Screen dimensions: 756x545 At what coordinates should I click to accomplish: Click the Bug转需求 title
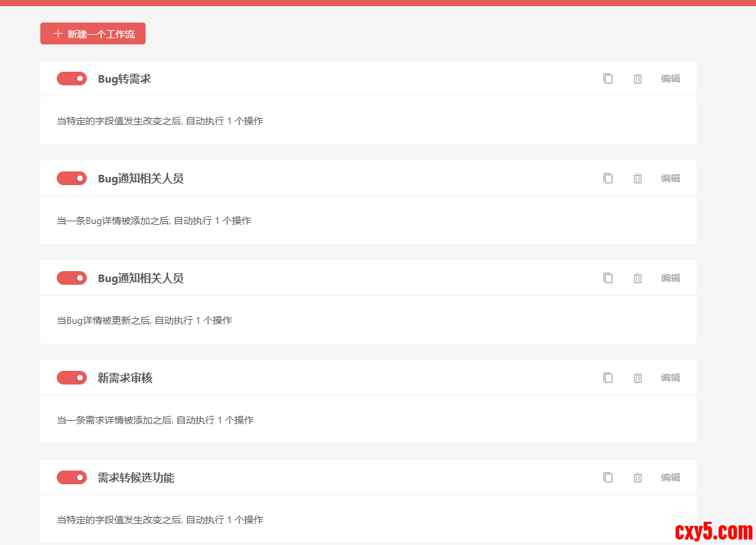(124, 79)
